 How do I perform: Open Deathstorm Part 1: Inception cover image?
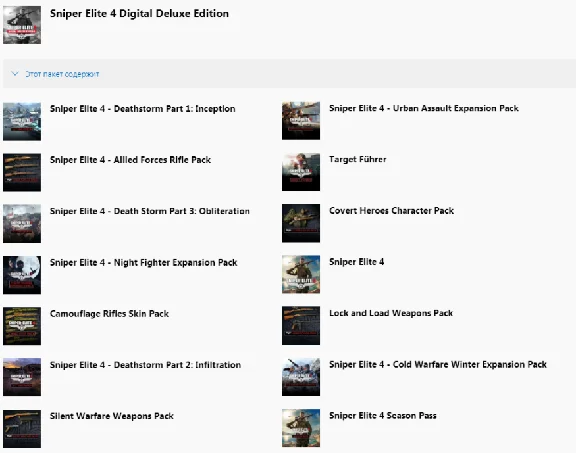click(22, 122)
